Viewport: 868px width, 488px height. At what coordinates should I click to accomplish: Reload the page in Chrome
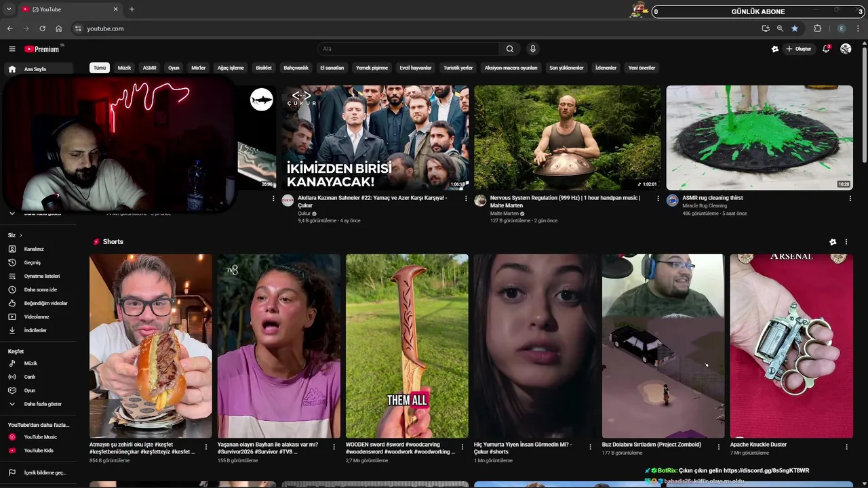click(42, 28)
